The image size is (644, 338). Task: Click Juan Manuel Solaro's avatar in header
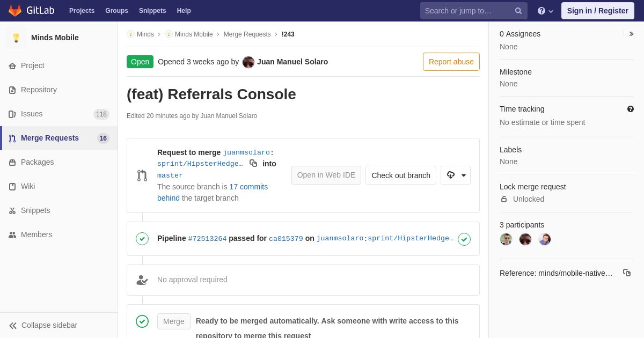(x=248, y=62)
